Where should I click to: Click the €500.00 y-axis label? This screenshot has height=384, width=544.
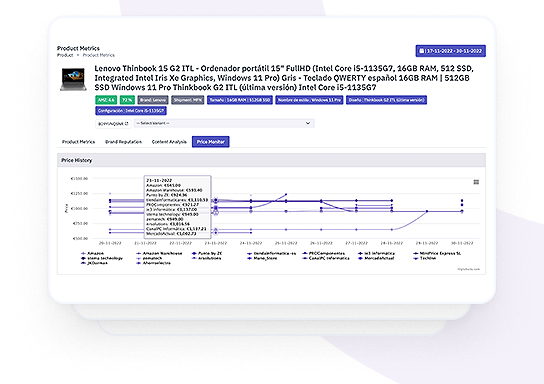80,239
